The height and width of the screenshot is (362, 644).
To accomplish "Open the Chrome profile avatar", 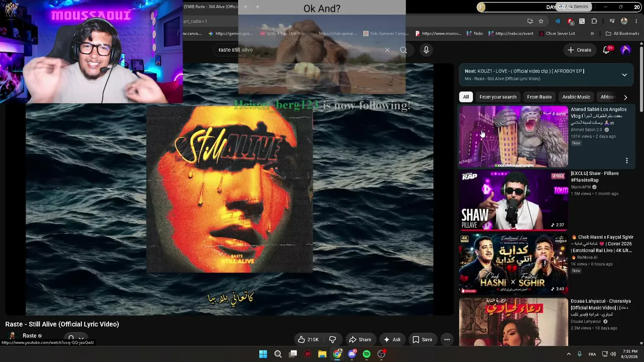I will click(624, 21).
